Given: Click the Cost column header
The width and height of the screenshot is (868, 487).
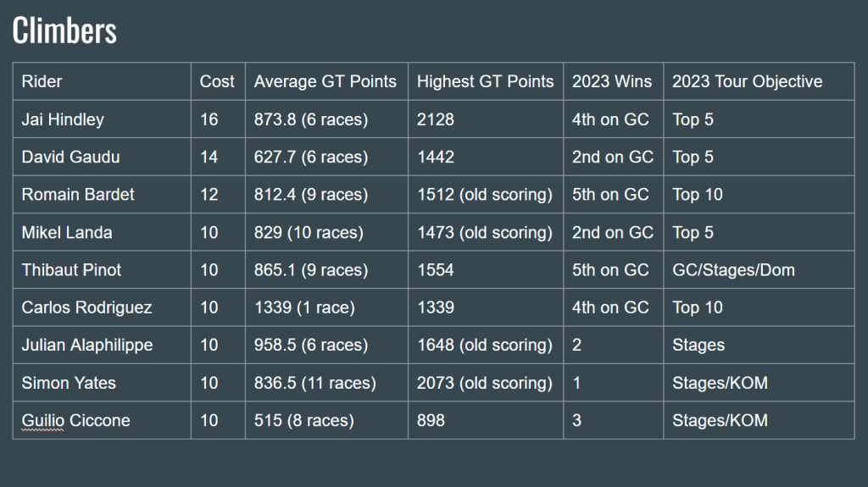Looking at the screenshot, I should click(217, 81).
